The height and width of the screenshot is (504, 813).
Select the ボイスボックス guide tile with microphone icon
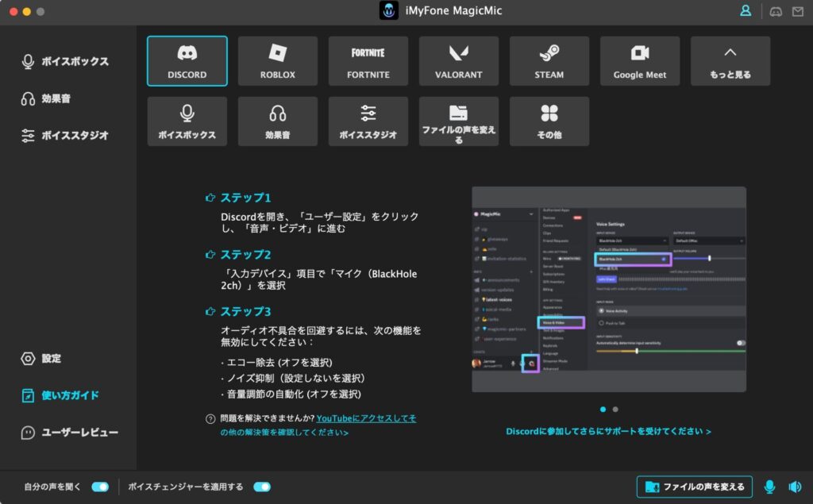click(187, 121)
